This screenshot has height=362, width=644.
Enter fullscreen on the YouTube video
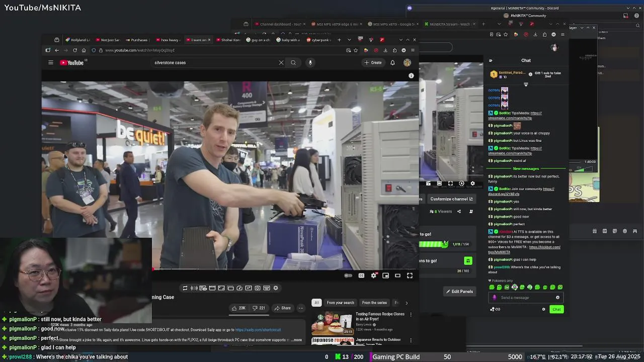[x=410, y=276]
